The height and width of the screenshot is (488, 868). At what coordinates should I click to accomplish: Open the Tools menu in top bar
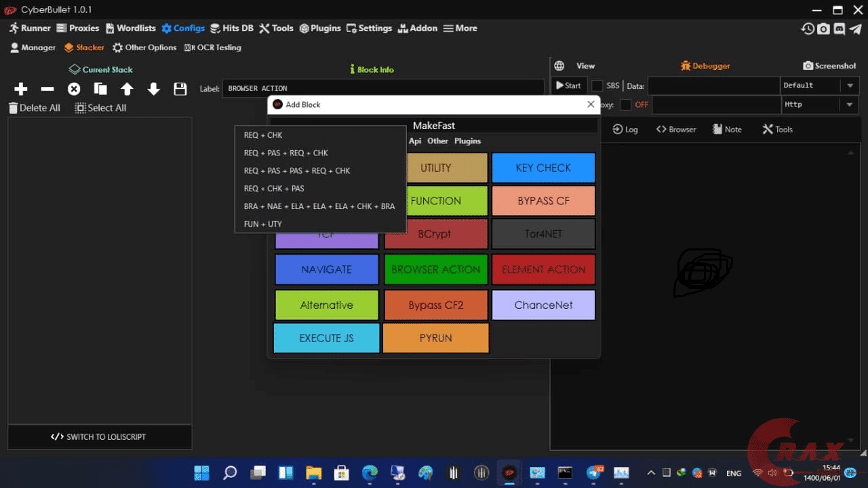click(276, 29)
